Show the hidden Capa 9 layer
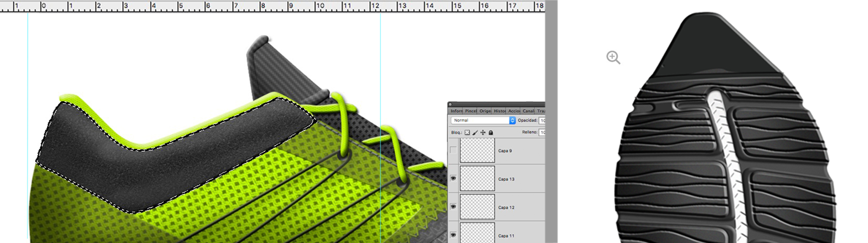Screen dimensions: 868x243 tap(453, 150)
